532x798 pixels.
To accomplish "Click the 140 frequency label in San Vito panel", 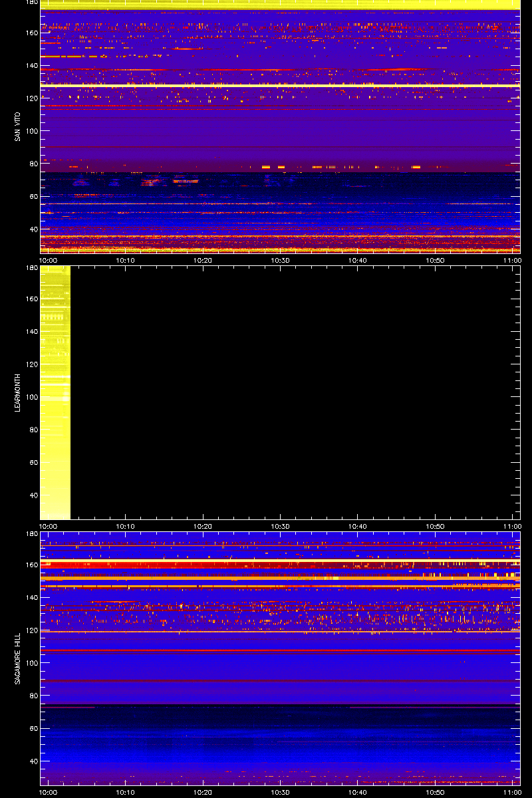I will point(31,65).
